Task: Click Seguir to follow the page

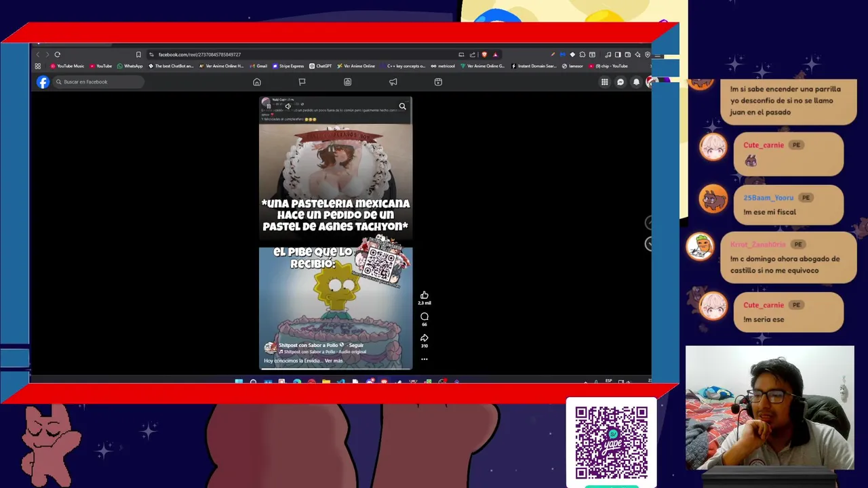Action: click(356, 345)
